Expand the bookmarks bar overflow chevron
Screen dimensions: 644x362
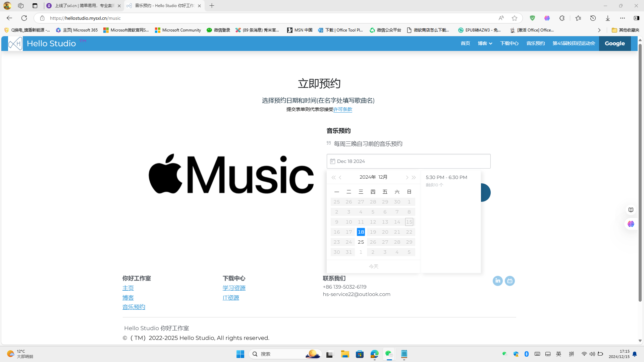[599, 30]
